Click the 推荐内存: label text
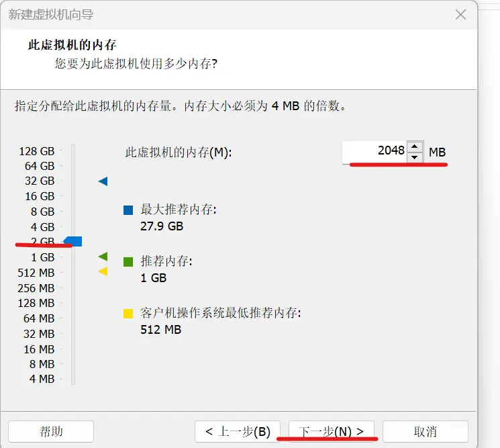Image resolution: width=500 pixels, height=448 pixels. [x=166, y=261]
